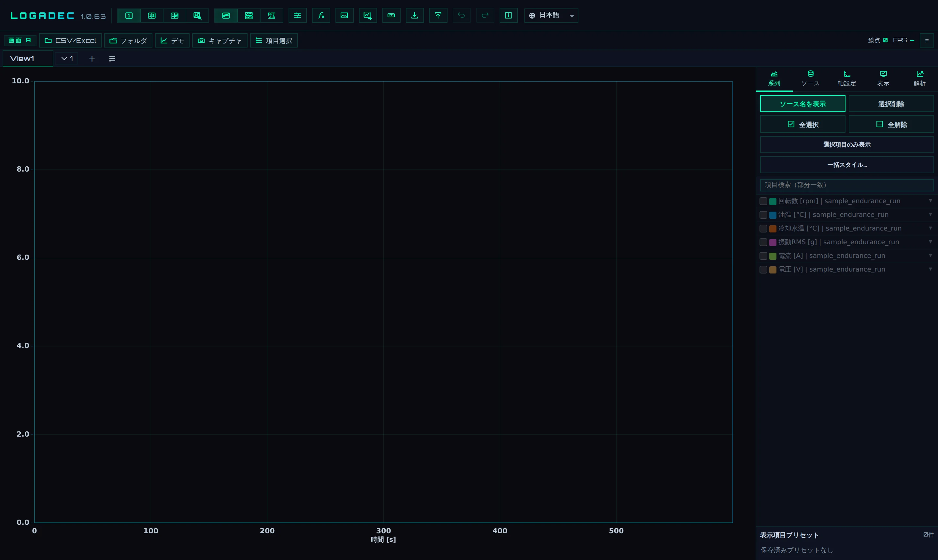Switch to the 軸設定 tab

point(847,78)
